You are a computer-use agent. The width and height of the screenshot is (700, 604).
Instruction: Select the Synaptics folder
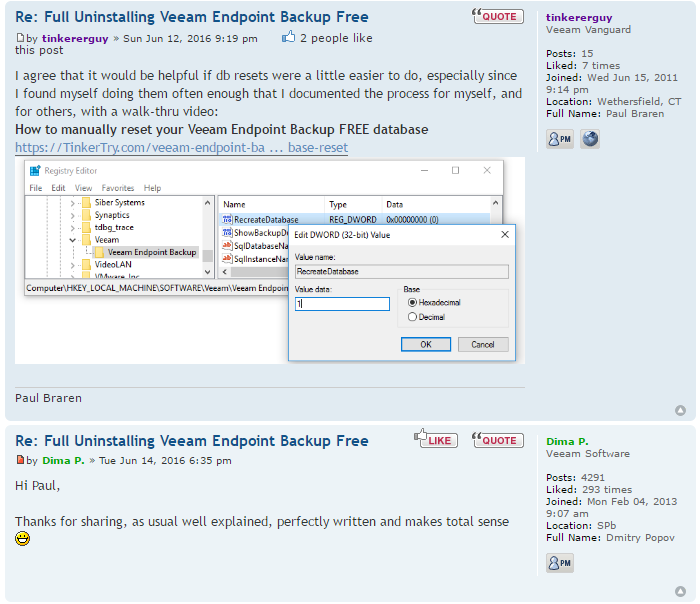tap(112, 215)
